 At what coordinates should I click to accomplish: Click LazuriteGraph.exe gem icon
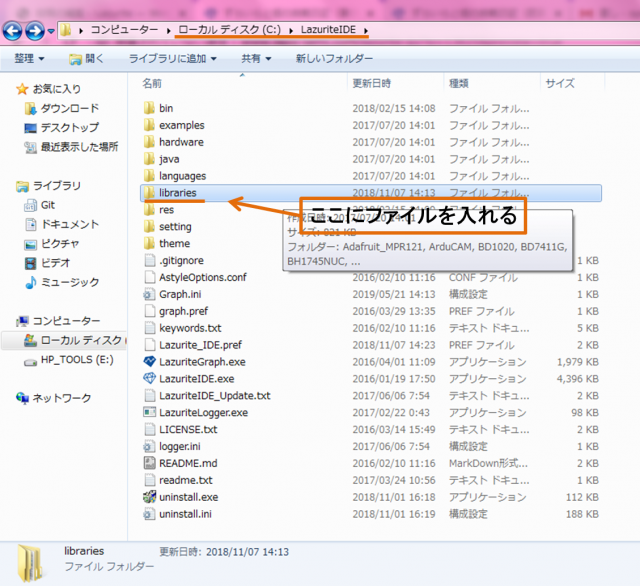coord(149,362)
